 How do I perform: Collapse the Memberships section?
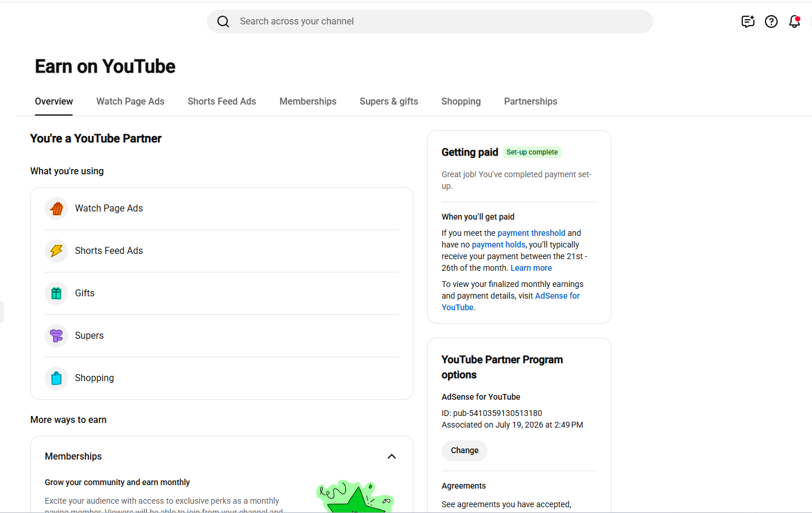tap(392, 457)
